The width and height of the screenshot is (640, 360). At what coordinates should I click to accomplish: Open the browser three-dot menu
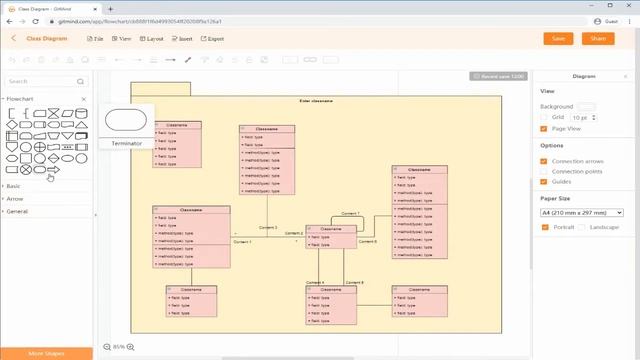(x=630, y=21)
